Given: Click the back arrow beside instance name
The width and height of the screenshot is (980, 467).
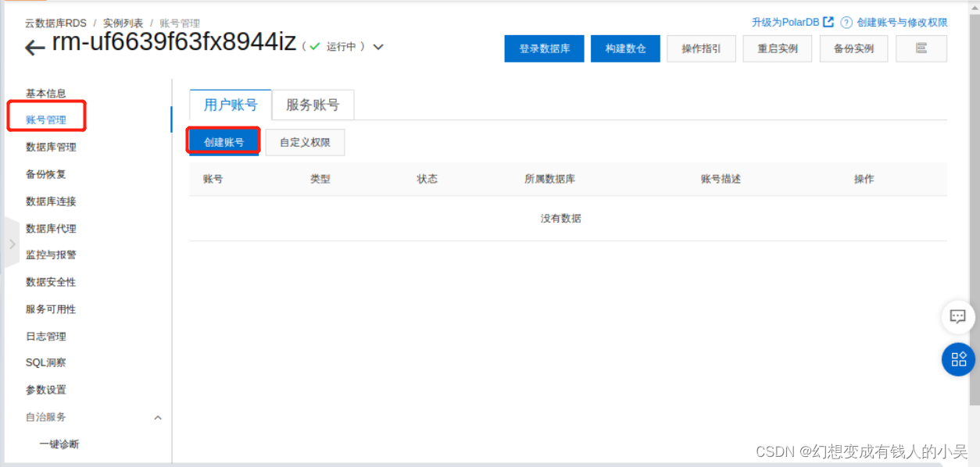Looking at the screenshot, I should coord(34,48).
